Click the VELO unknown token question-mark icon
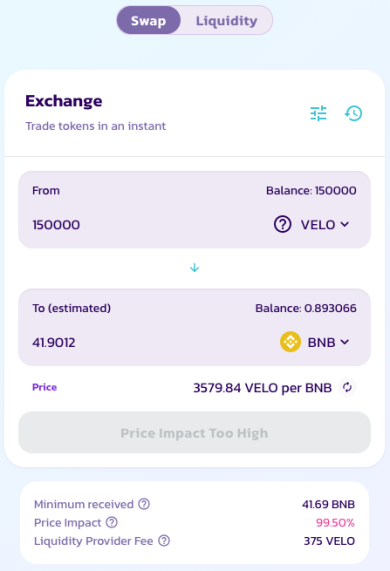Image resolution: width=390 pixels, height=571 pixels. (283, 224)
